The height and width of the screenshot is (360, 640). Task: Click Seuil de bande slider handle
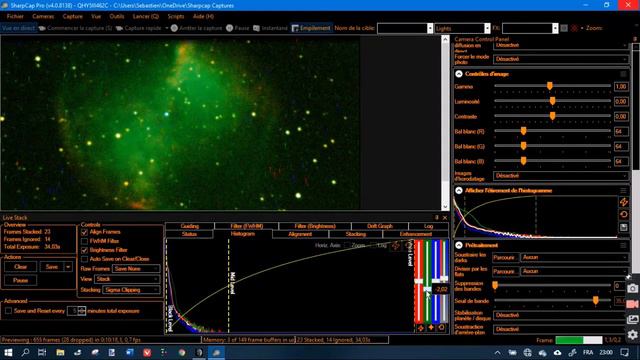[x=596, y=300]
